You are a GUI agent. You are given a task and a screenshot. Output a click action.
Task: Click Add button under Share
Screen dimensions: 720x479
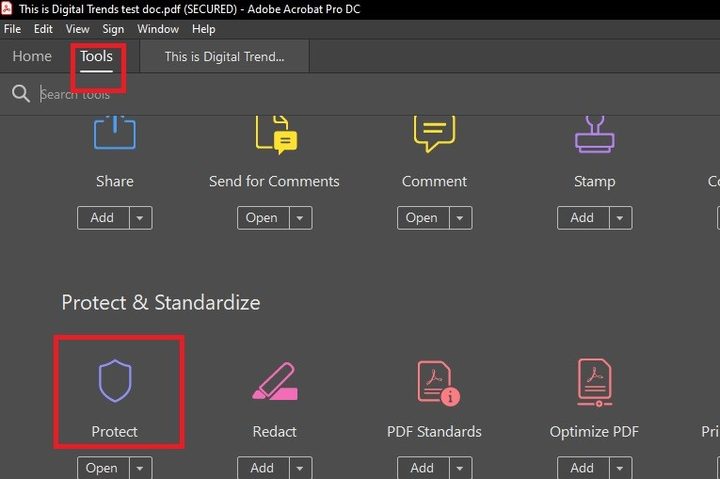click(103, 218)
